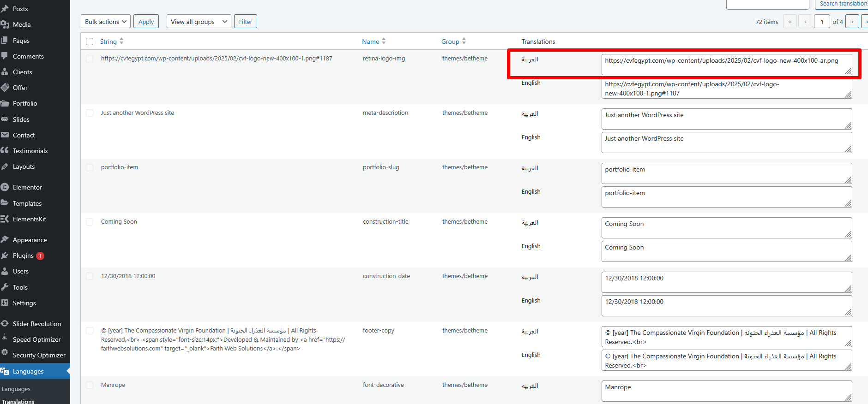Check the box for 'Coming Soon' row
The width and height of the screenshot is (868, 404).
[90, 222]
